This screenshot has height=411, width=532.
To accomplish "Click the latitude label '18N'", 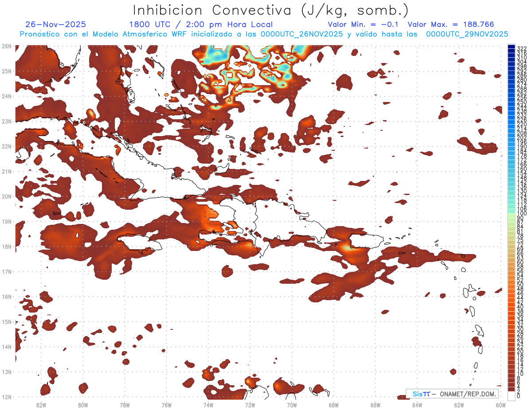I will click(7, 247).
